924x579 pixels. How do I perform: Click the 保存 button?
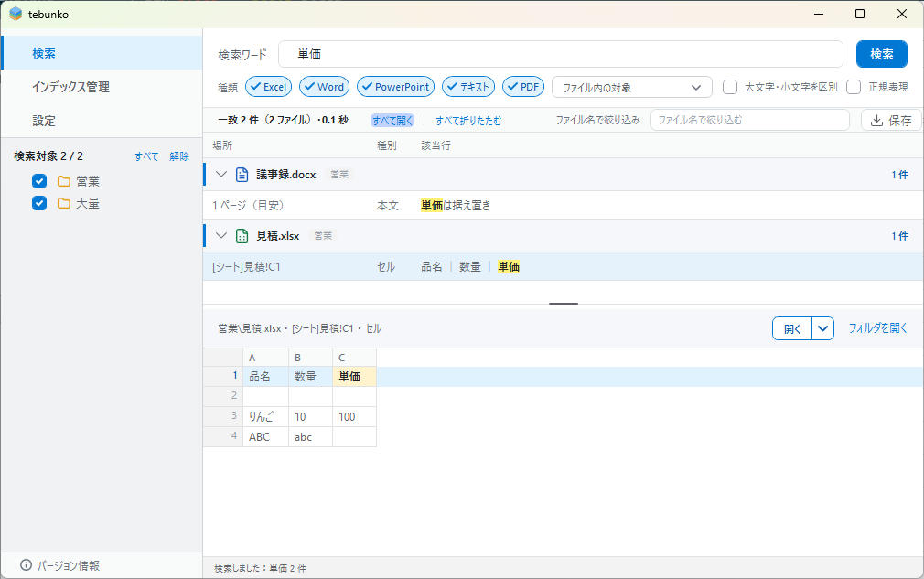pos(890,120)
